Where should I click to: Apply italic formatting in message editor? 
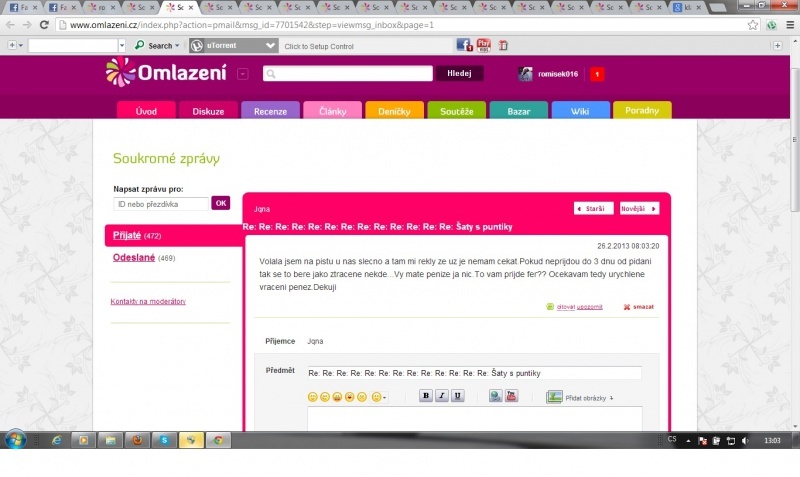[x=442, y=396]
